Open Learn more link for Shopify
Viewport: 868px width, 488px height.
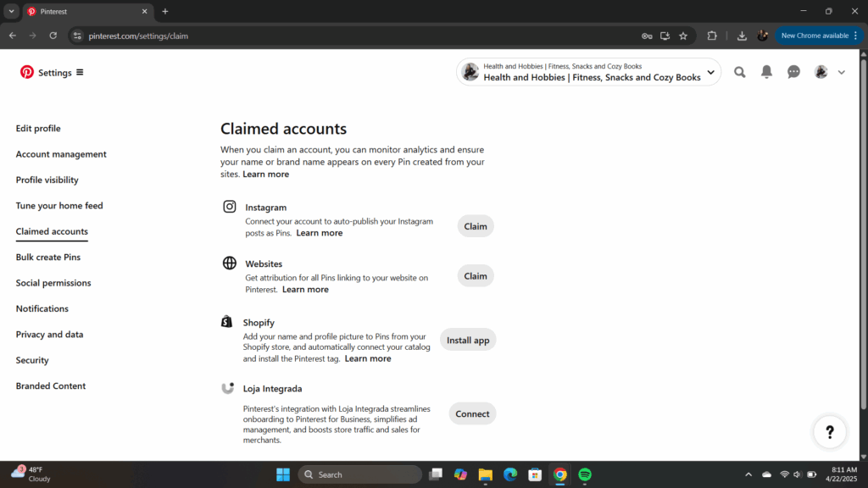(368, 358)
